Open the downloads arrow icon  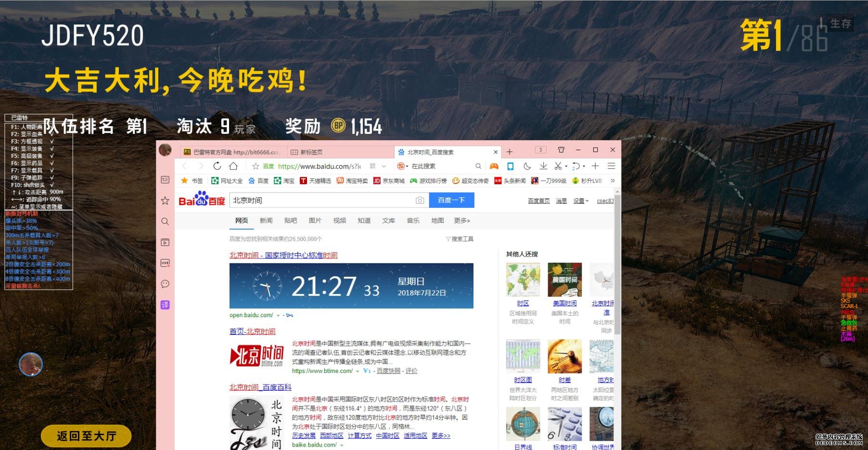[543, 166]
